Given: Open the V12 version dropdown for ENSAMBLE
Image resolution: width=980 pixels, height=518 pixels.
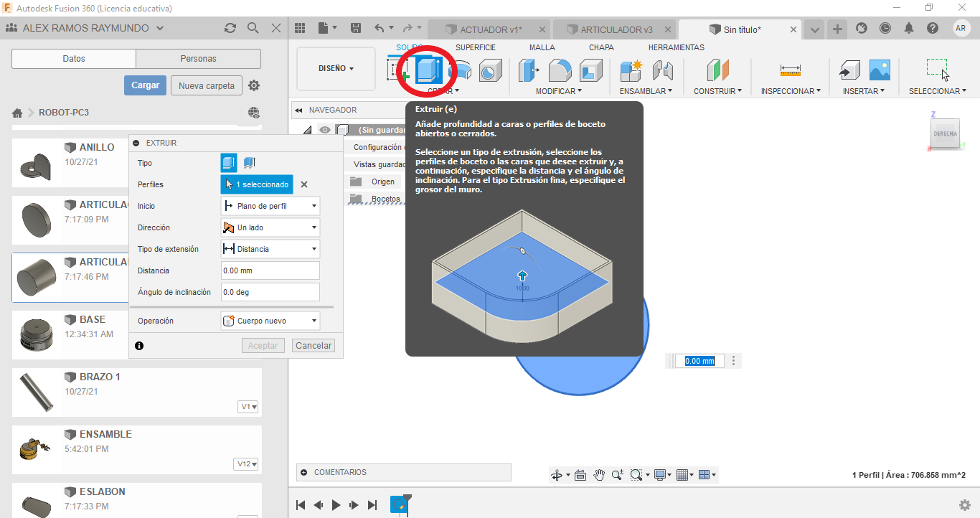Looking at the screenshot, I should [246, 464].
